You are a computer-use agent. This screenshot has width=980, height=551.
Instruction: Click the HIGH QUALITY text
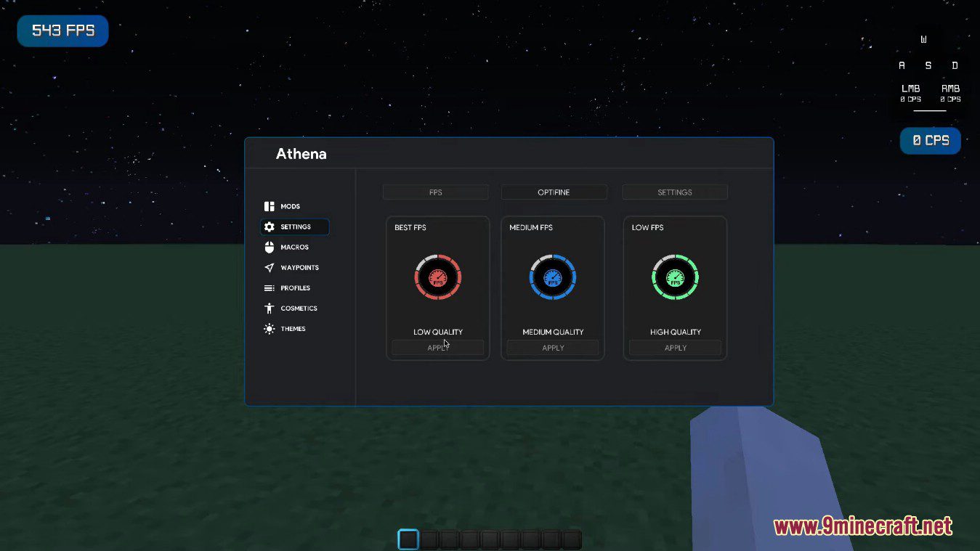point(676,332)
